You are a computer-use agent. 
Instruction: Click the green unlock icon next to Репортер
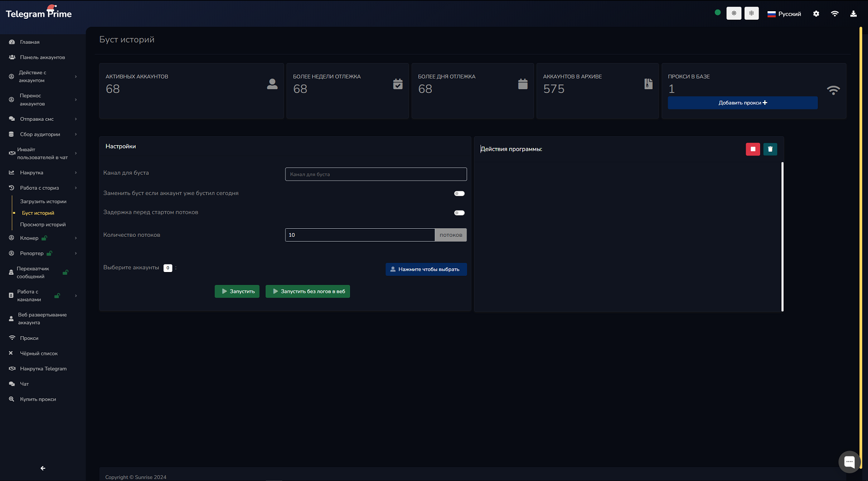49,253
